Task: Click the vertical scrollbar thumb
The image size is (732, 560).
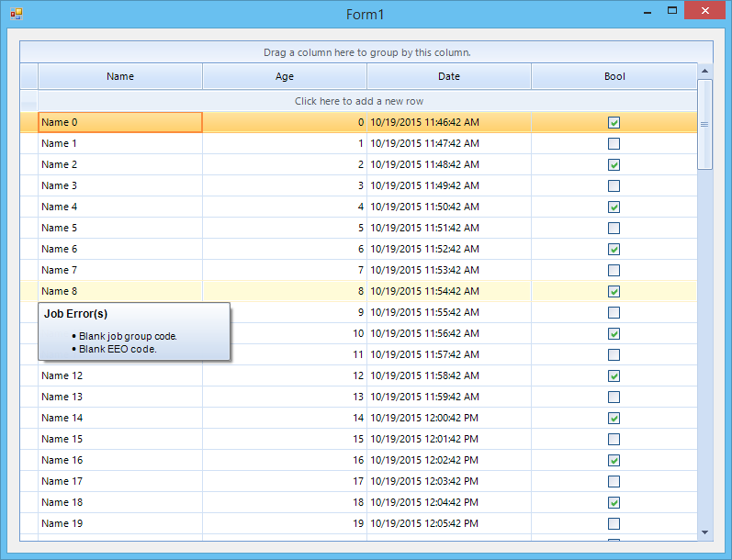Action: point(705,124)
